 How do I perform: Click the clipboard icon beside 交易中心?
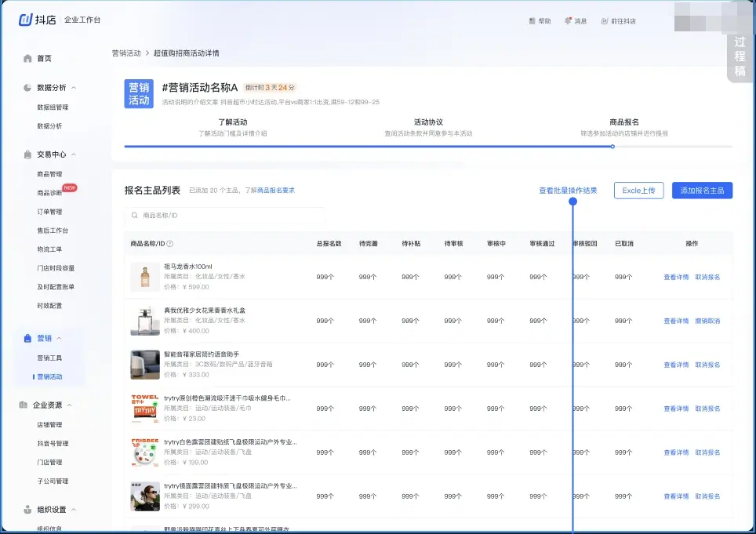[x=27, y=154]
